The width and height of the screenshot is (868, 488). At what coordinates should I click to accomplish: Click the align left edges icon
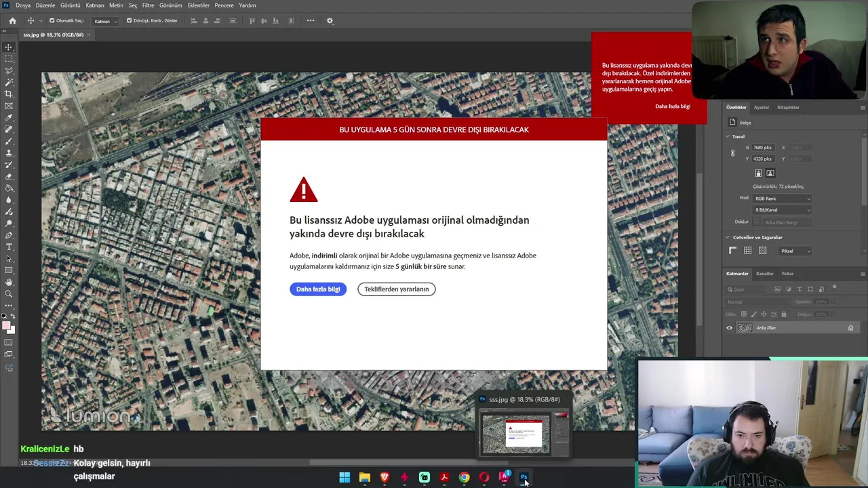coord(194,20)
